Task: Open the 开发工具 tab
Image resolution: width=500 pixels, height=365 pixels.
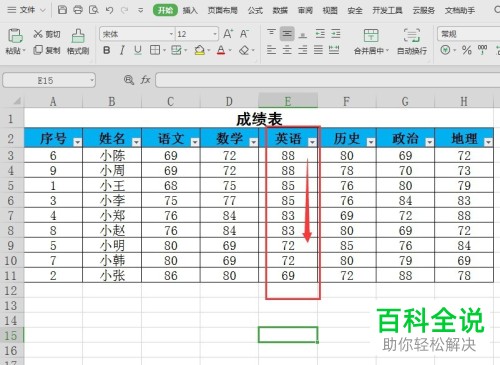Action: tap(387, 10)
